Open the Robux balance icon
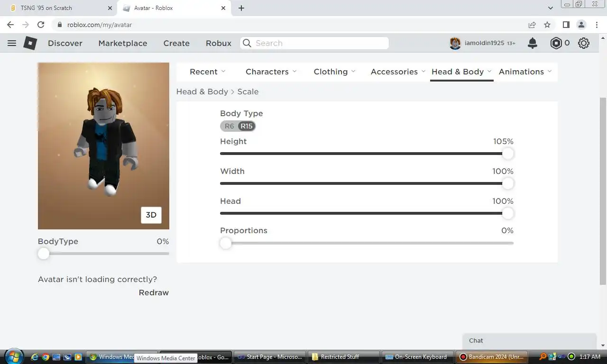Screen dimensions: 607x364 pos(556,43)
